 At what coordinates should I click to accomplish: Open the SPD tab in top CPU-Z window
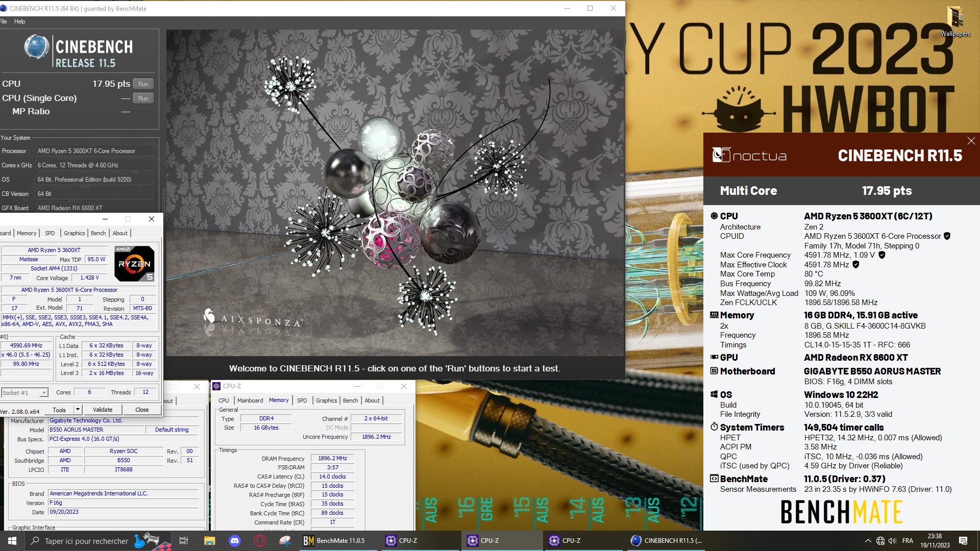coord(50,233)
